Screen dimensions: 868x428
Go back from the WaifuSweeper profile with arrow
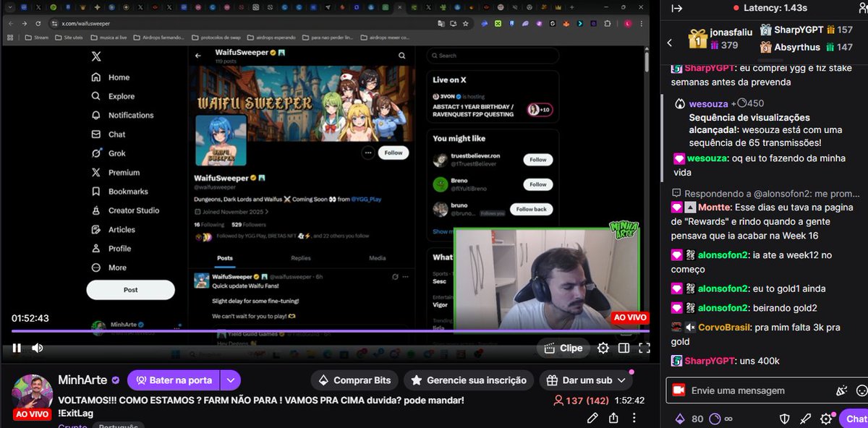pos(198,56)
